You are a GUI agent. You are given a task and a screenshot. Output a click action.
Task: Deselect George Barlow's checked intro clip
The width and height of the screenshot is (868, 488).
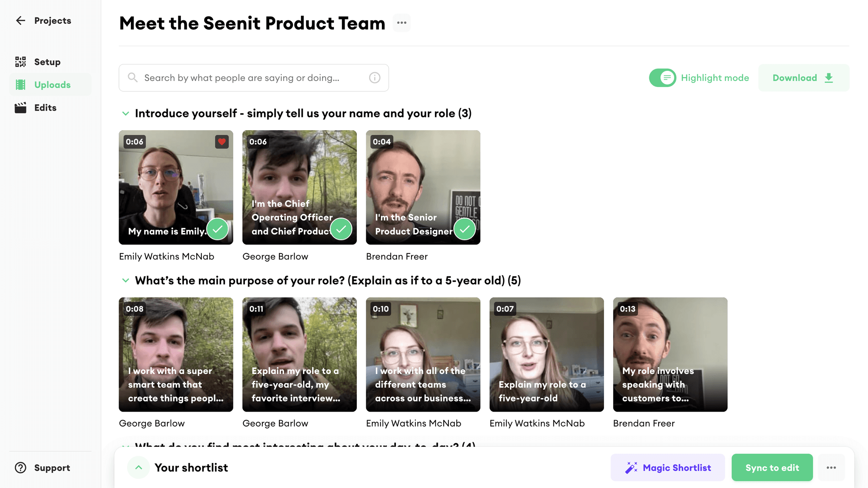341,229
